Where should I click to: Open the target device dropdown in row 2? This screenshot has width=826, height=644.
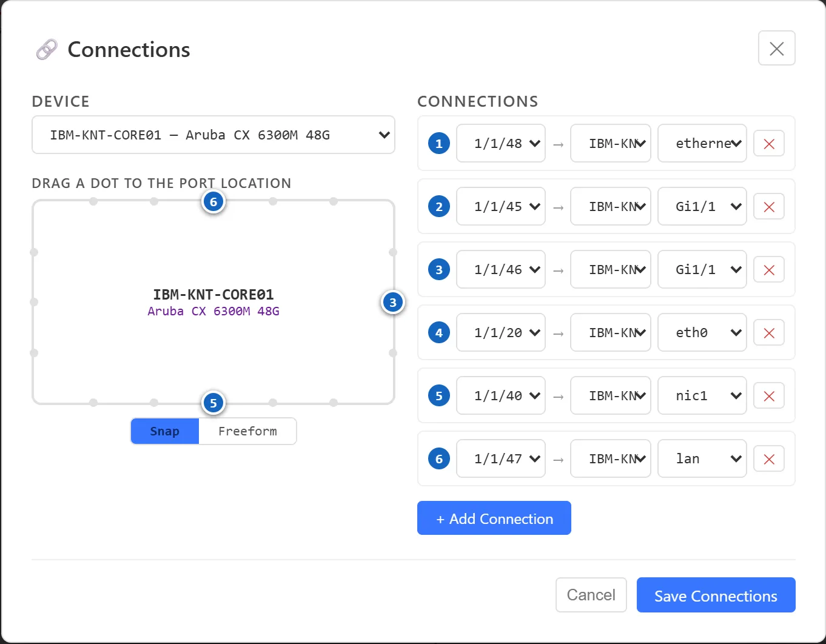pos(611,207)
